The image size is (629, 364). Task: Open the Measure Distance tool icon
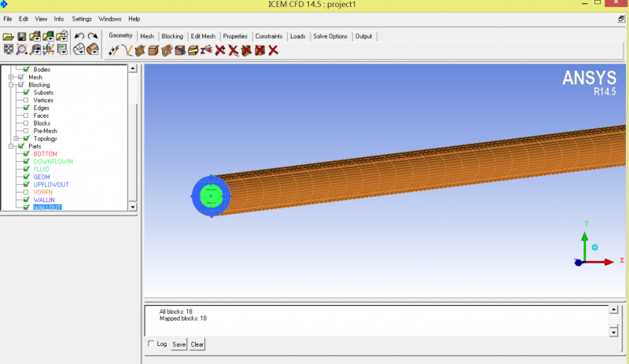pyautogui.click(x=35, y=50)
